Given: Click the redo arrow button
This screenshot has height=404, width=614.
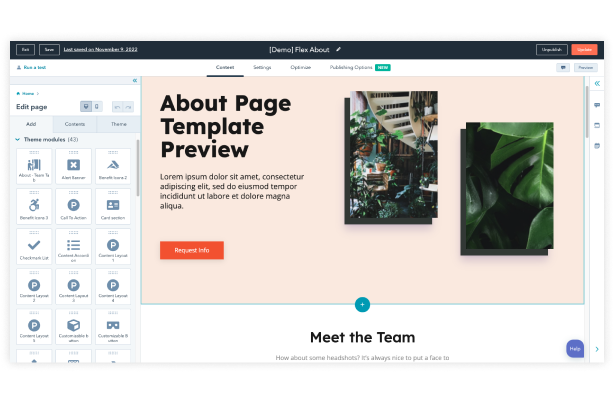Looking at the screenshot, I should pyautogui.click(x=128, y=107).
